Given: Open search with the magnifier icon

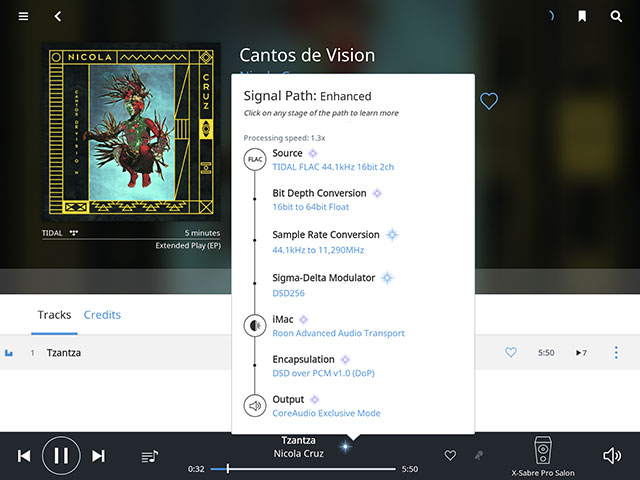Looking at the screenshot, I should tap(616, 16).
